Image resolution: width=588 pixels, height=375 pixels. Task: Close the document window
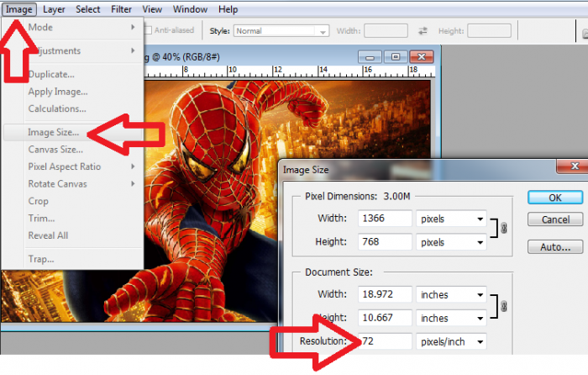(x=422, y=57)
